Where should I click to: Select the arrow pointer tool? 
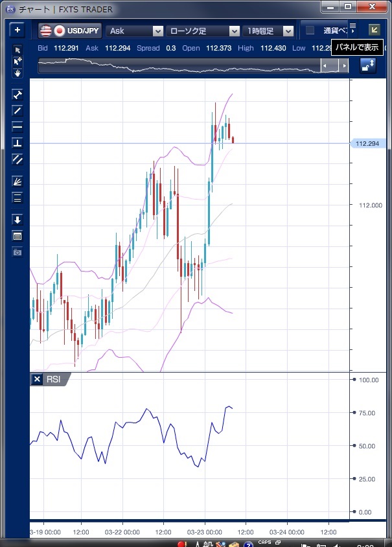coord(17,51)
